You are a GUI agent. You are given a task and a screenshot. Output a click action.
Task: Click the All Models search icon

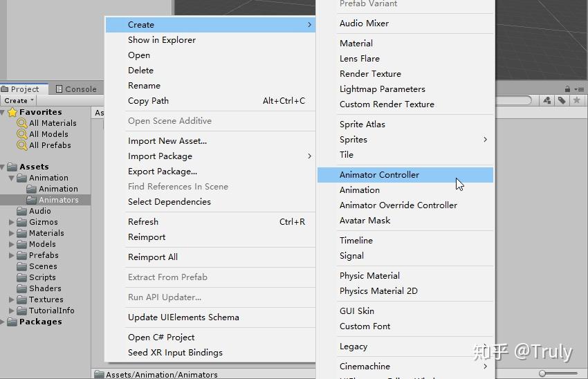22,134
